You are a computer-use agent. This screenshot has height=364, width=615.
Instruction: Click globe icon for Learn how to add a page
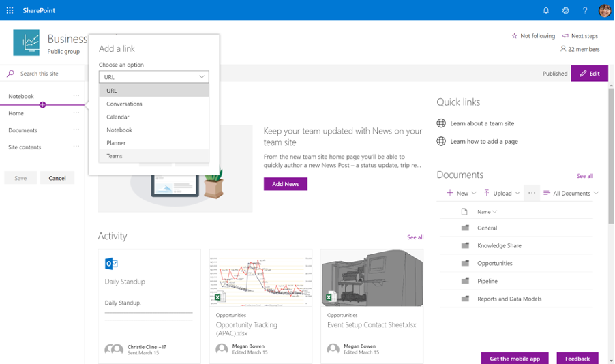tap(441, 141)
